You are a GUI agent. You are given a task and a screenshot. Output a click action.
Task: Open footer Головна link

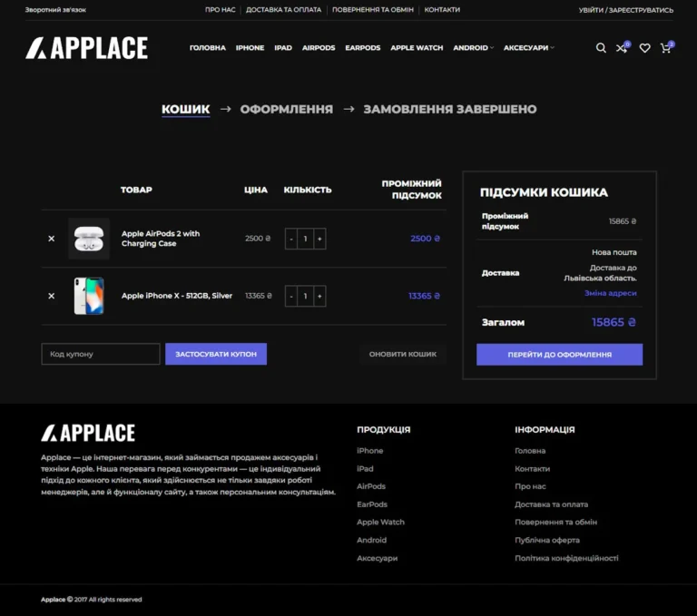530,451
